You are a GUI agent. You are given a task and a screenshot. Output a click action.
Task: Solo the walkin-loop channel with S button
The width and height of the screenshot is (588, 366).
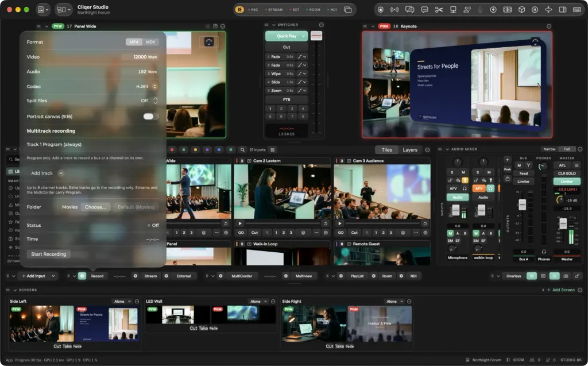tap(477, 172)
